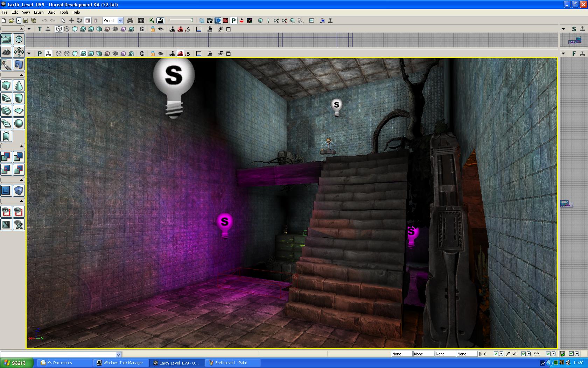Select the Camera Mode tool

[6, 40]
